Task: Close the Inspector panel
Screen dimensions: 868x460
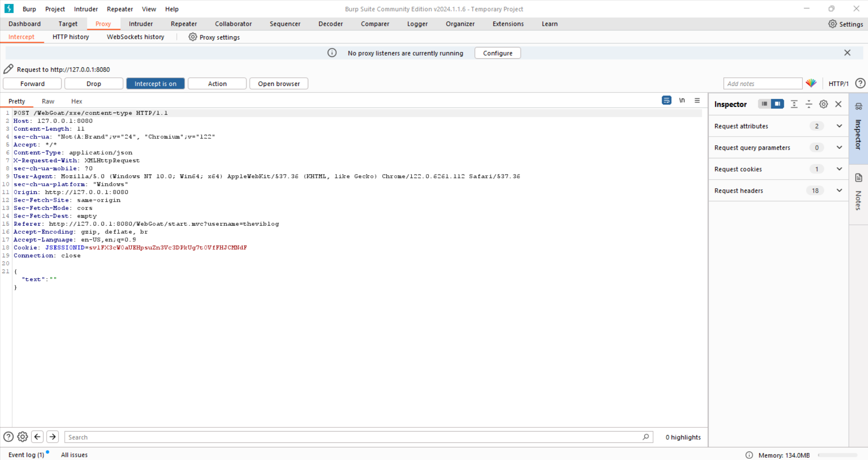Action: tap(839, 104)
